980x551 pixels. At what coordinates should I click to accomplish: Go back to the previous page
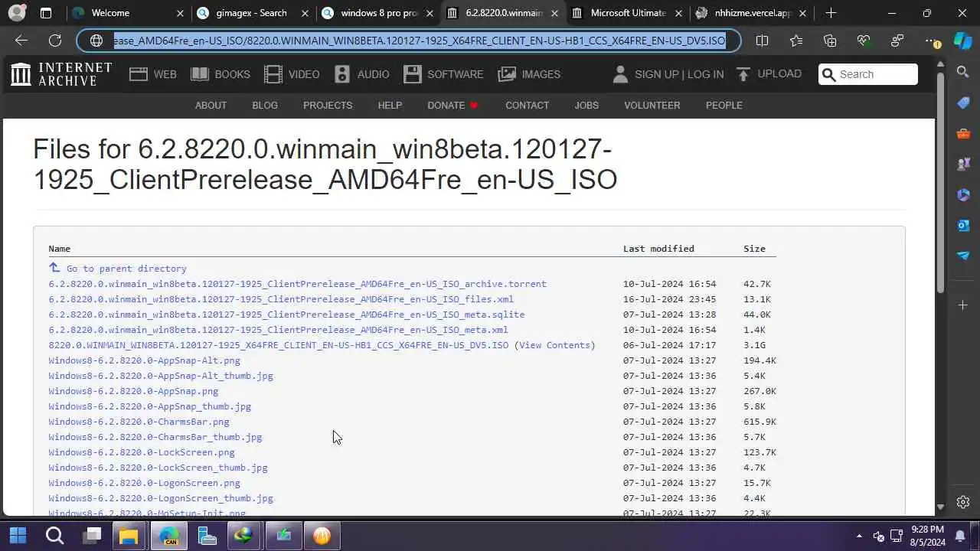21,41
